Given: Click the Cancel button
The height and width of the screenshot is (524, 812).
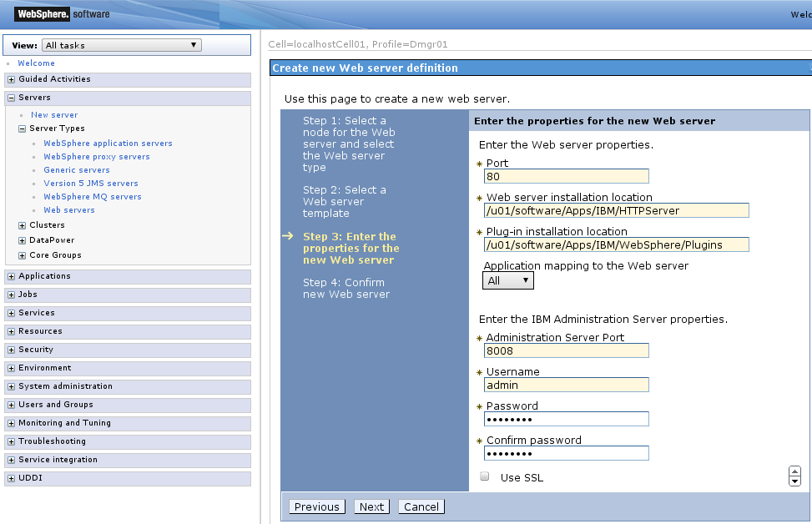Looking at the screenshot, I should (x=421, y=507).
